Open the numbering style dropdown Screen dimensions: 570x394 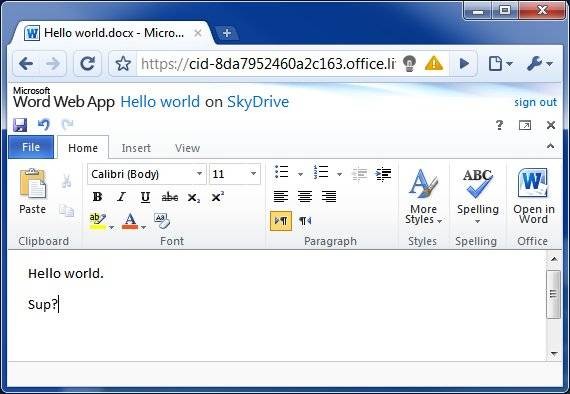click(x=339, y=174)
